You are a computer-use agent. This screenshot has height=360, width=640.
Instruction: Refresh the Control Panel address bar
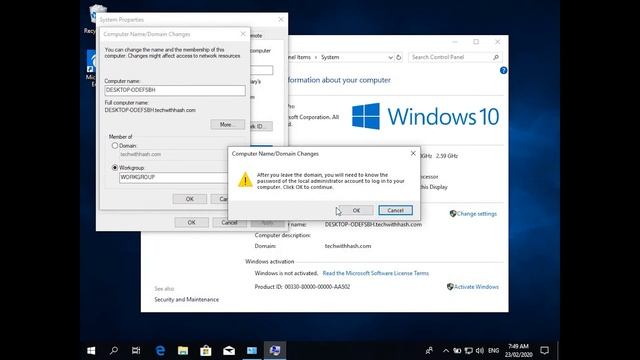pos(399,58)
